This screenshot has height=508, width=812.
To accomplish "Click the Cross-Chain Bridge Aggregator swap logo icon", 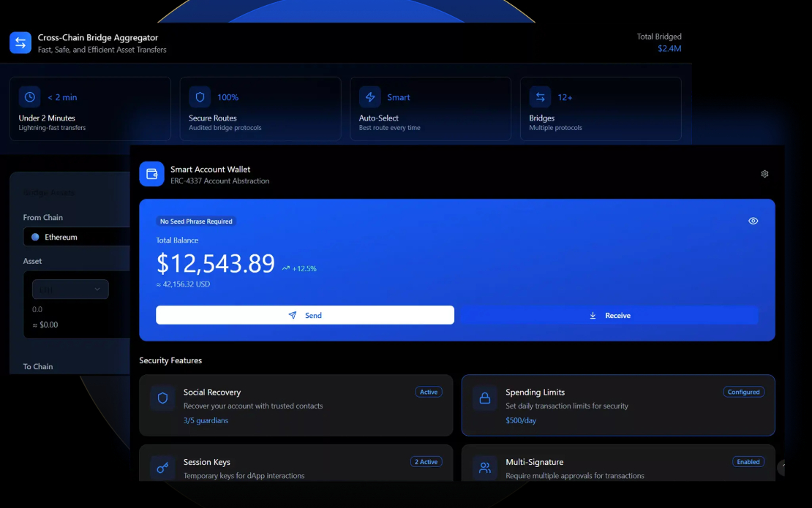I will click(x=20, y=43).
